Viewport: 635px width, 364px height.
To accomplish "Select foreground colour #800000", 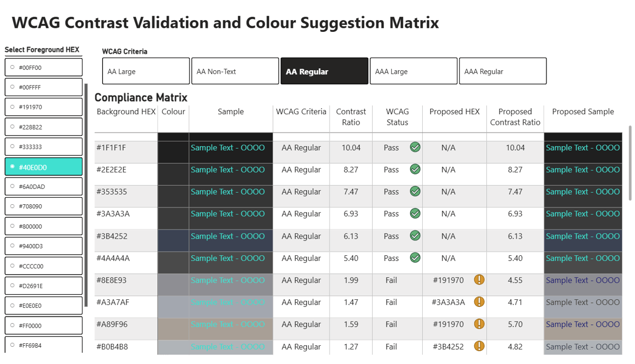I will 43,226.
